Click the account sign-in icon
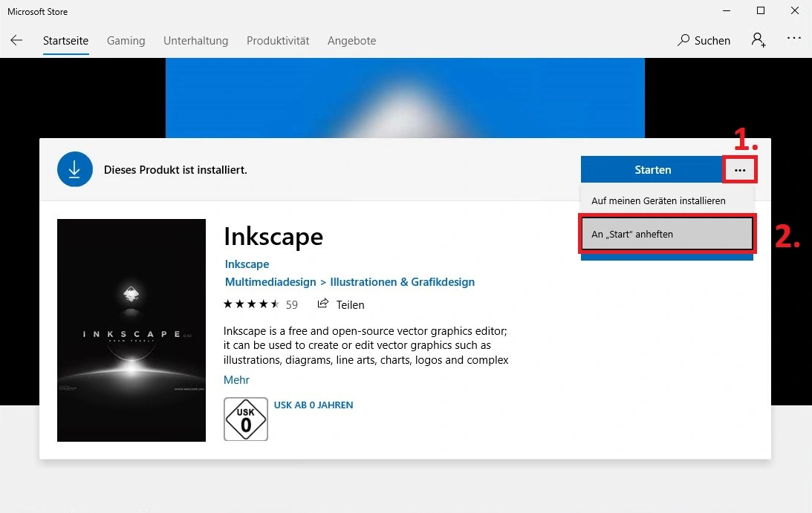Image resolution: width=812 pixels, height=513 pixels. 758,40
